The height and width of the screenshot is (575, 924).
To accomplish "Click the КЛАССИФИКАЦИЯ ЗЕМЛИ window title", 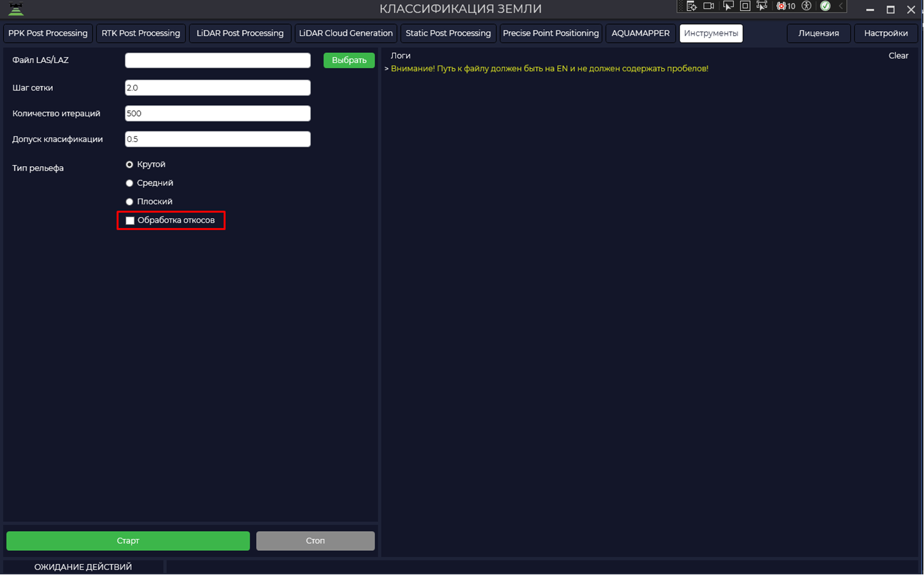I will coord(460,9).
